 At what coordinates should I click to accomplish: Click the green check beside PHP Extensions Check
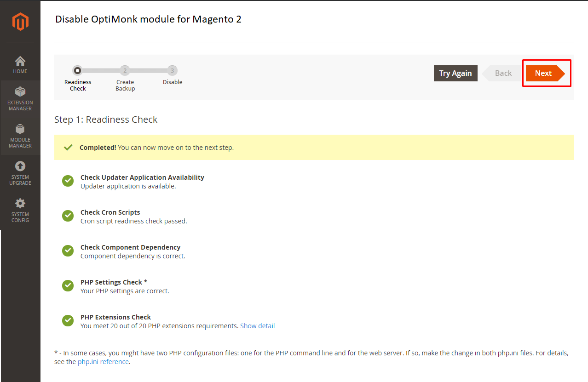tap(68, 320)
